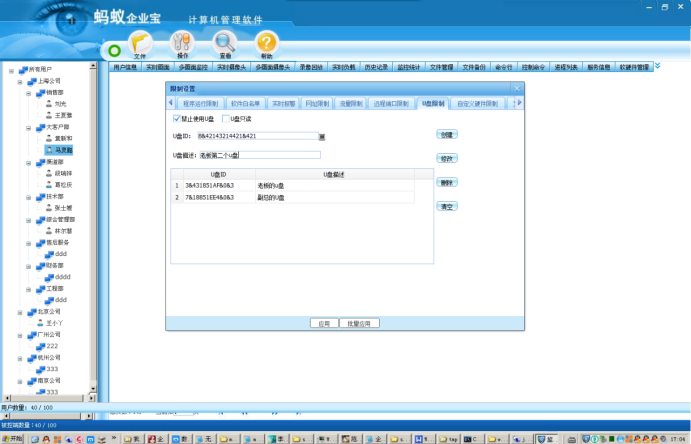Select user 刘光 in the tree

(x=60, y=103)
